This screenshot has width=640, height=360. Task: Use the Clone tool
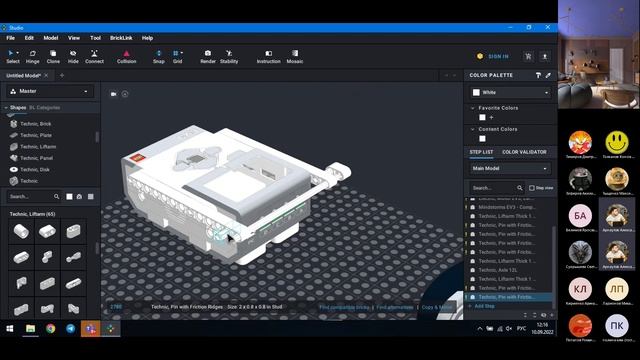point(53,57)
